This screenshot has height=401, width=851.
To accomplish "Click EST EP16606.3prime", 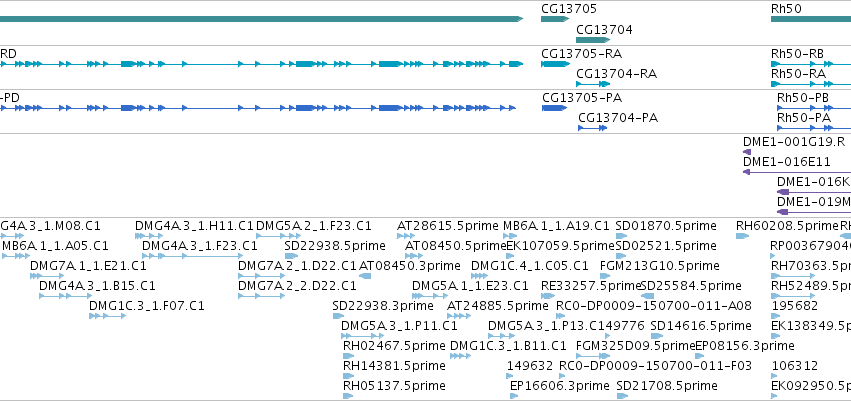I will [x=515, y=397].
